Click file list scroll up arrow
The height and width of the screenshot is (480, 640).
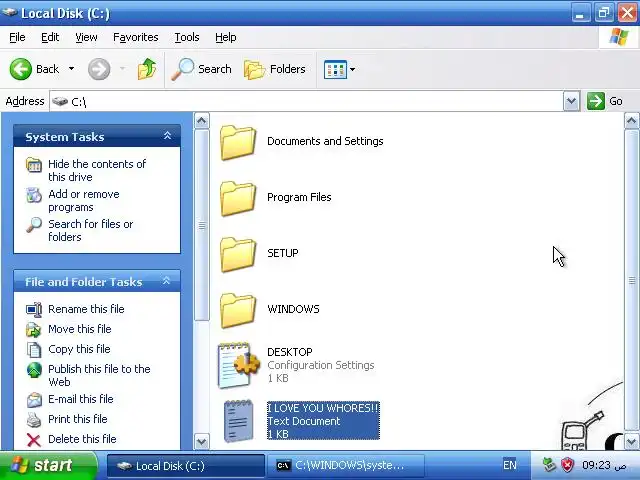pos(631,120)
